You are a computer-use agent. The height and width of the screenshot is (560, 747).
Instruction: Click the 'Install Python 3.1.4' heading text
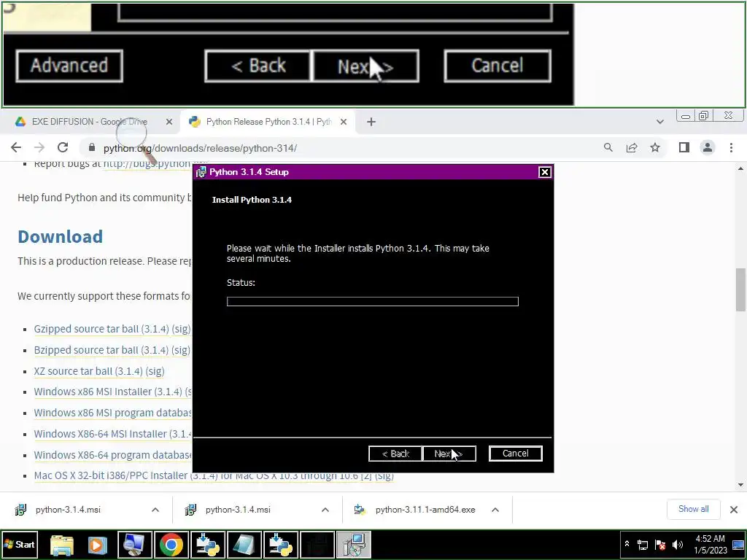coord(252,200)
